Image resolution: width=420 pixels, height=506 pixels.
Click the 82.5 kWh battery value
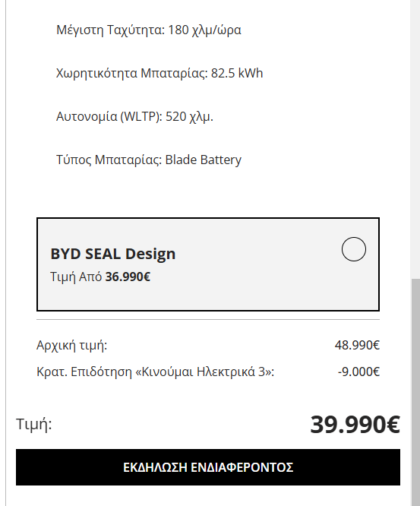click(237, 73)
